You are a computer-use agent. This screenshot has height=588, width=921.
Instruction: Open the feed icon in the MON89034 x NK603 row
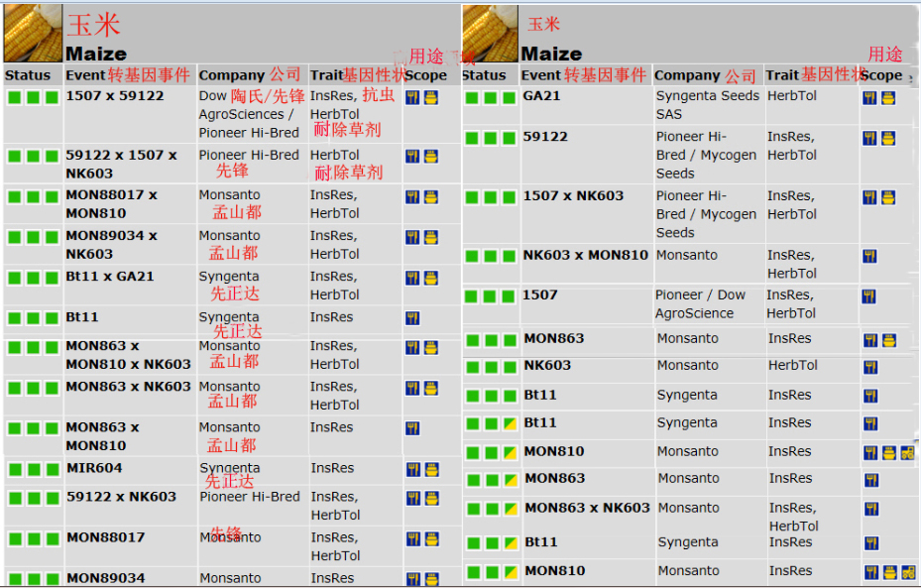pos(431,237)
